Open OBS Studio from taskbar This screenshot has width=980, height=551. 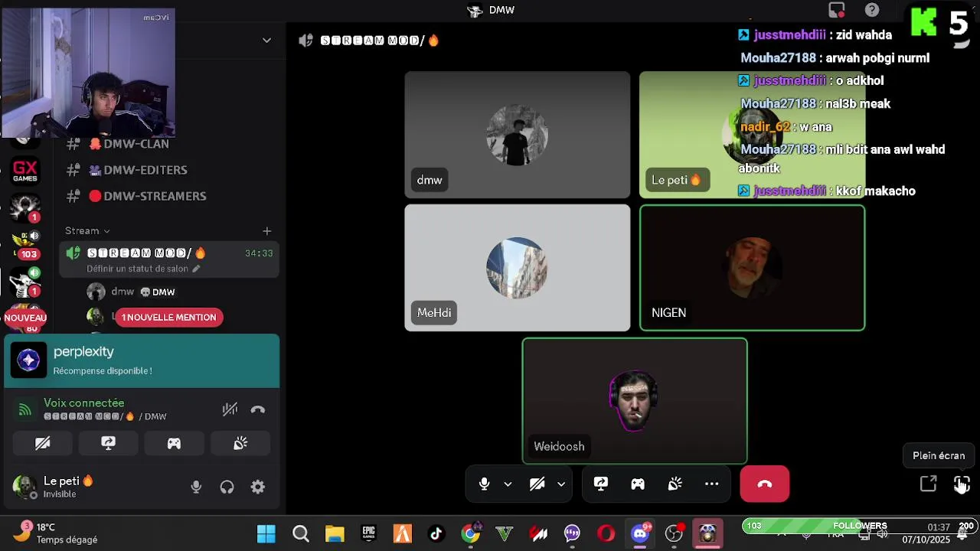674,533
